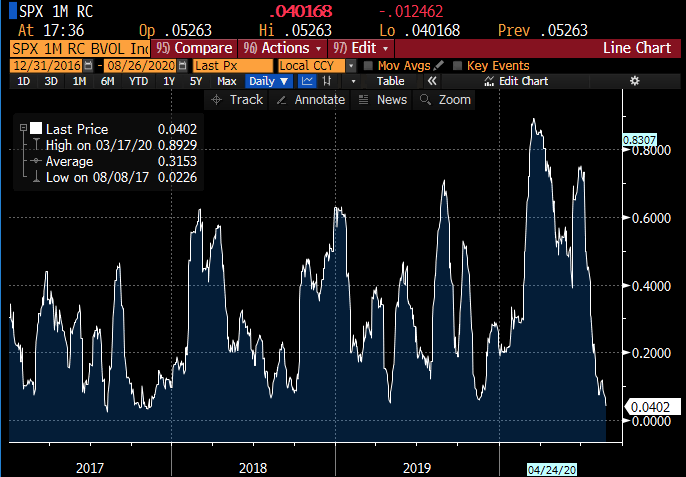686x477 pixels.
Task: Click the Last Price legend label
Action: tap(77, 129)
